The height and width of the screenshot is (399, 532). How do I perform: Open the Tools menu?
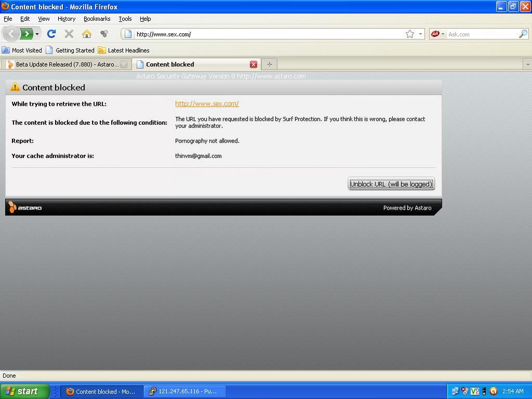125,19
